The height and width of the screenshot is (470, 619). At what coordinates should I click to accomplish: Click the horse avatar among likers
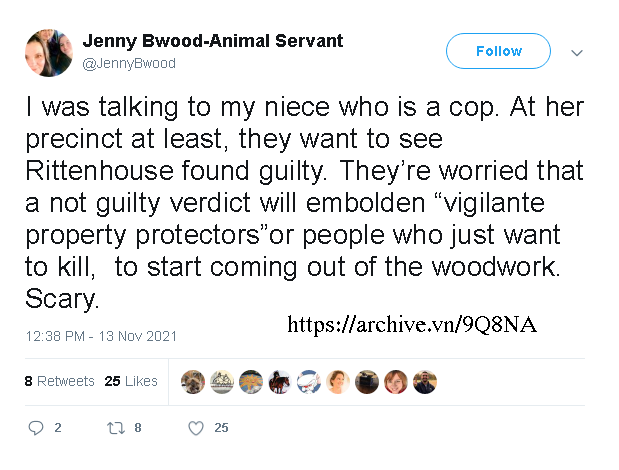(279, 382)
